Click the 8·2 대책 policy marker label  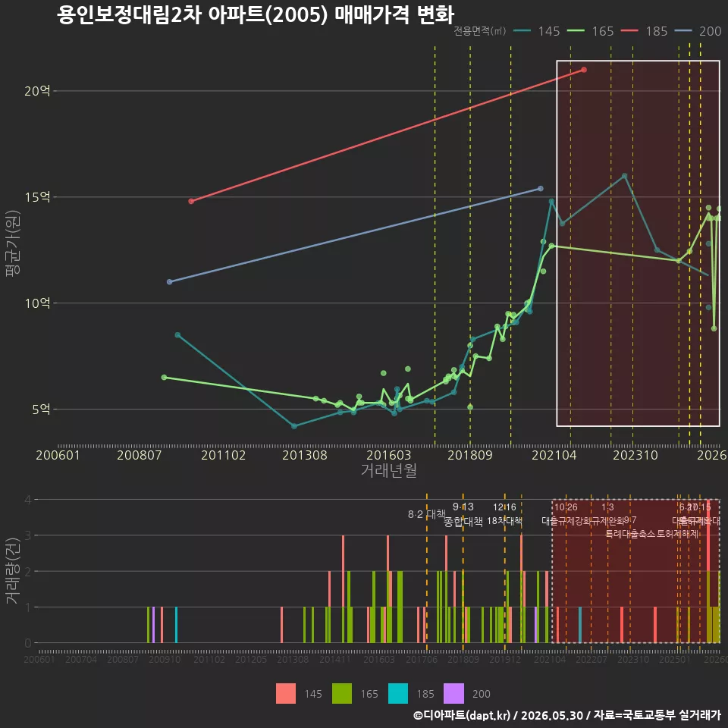426,514
